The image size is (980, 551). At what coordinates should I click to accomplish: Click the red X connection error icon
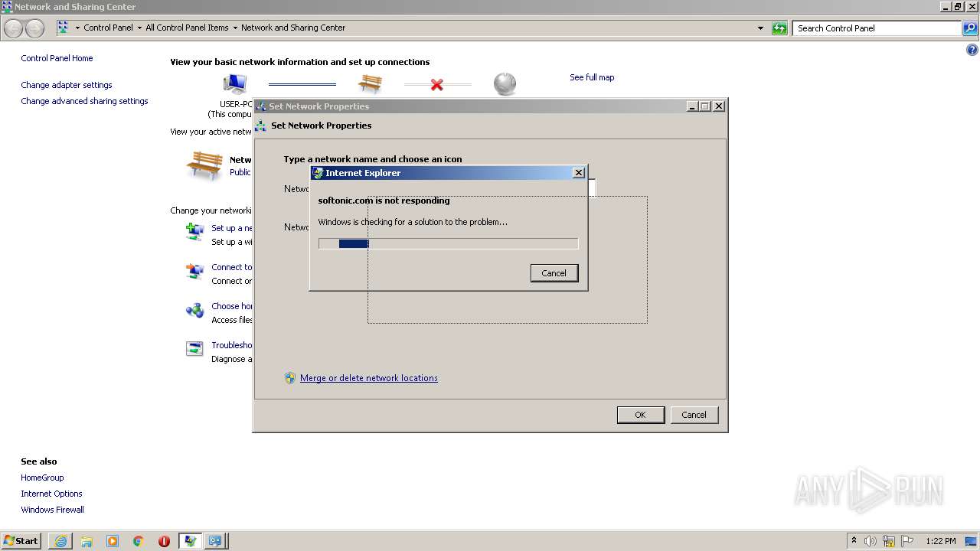point(436,84)
